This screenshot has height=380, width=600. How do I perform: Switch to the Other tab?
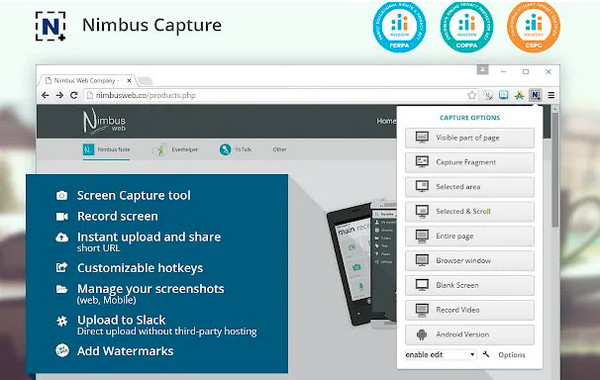(279, 150)
